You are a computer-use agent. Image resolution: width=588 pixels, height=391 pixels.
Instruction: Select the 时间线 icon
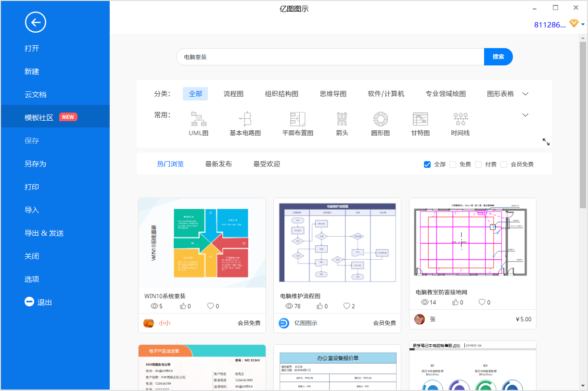point(460,119)
